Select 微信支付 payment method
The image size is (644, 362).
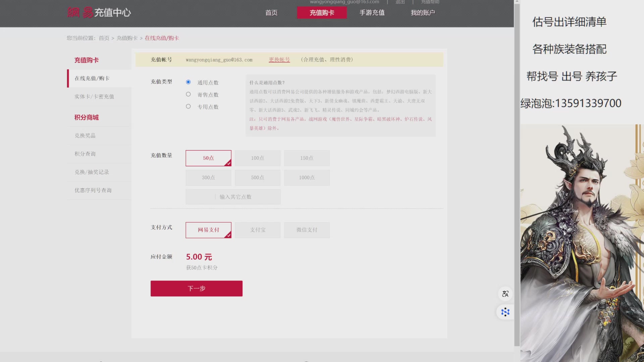(x=307, y=230)
